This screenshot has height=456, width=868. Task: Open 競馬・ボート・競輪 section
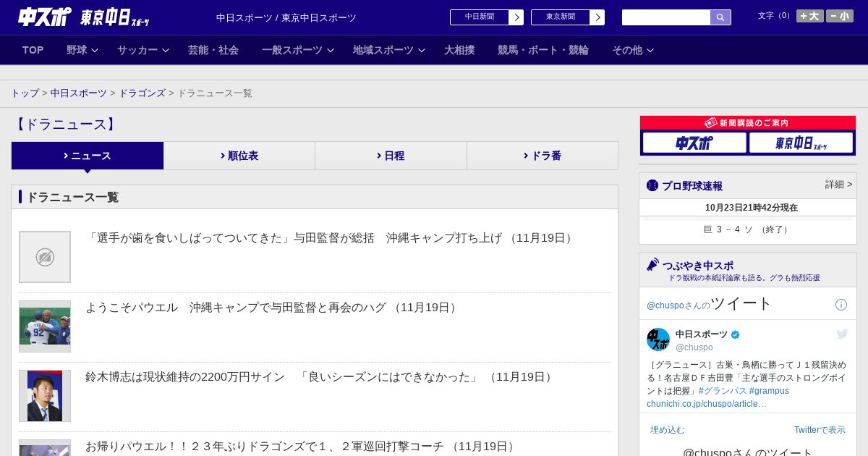pos(543,50)
